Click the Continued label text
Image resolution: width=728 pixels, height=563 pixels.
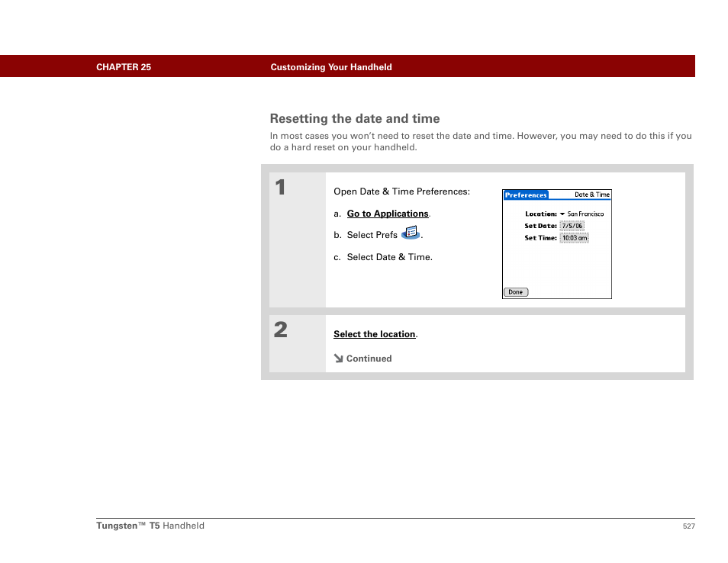[x=369, y=359]
